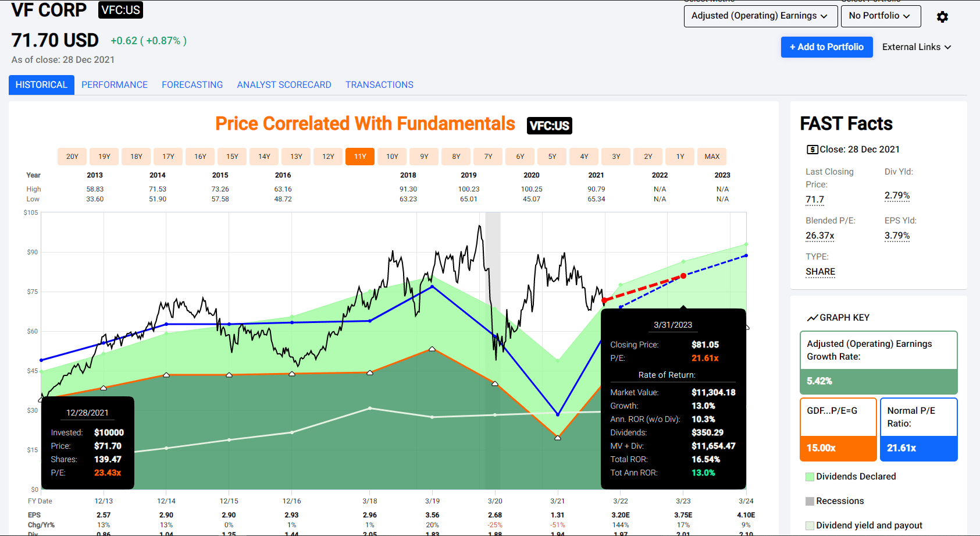The width and height of the screenshot is (980, 536).
Task: Select the 19Y time range button
Action: [x=104, y=157]
